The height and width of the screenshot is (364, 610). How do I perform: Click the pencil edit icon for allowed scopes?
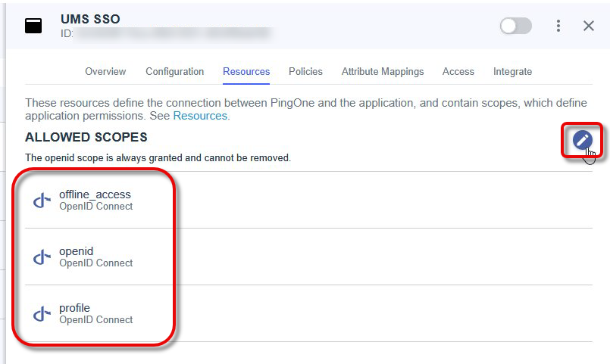click(x=582, y=140)
